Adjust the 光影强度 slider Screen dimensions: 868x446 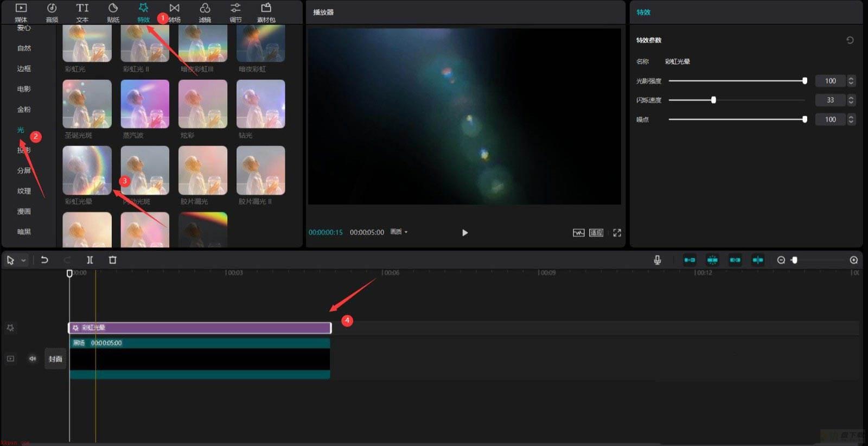[x=737, y=81]
